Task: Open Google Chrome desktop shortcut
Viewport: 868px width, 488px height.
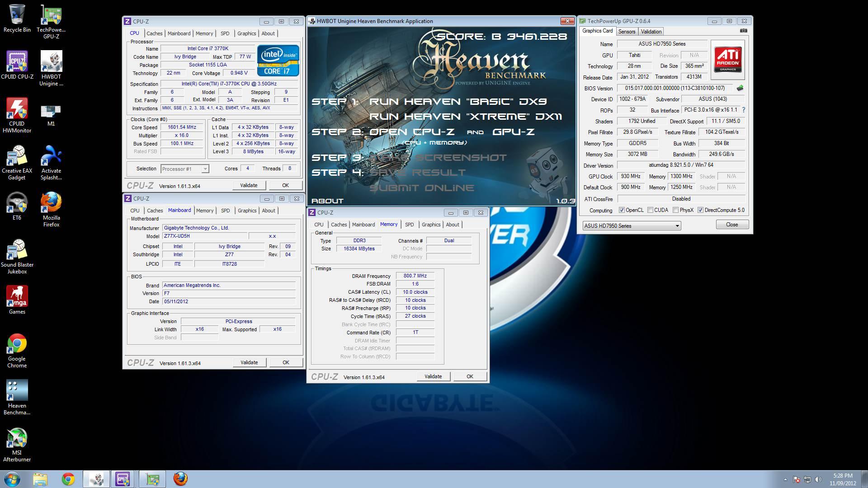Action: [x=17, y=351]
